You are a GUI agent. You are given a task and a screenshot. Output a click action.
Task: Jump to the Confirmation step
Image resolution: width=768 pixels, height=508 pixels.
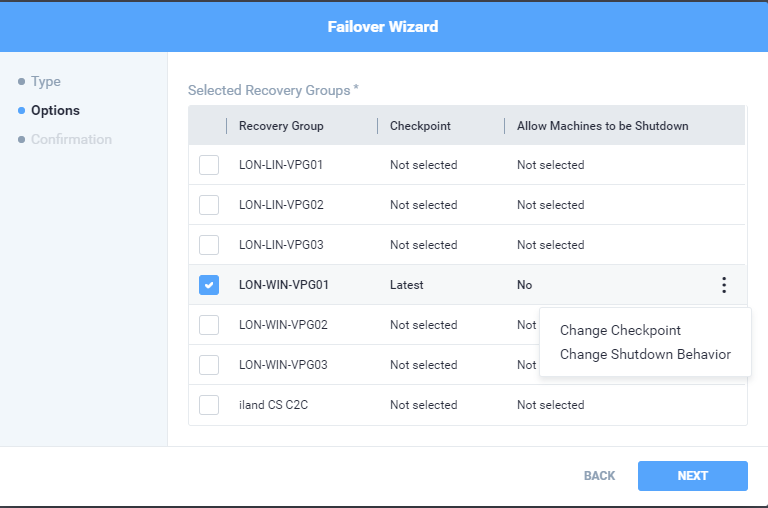tap(71, 140)
